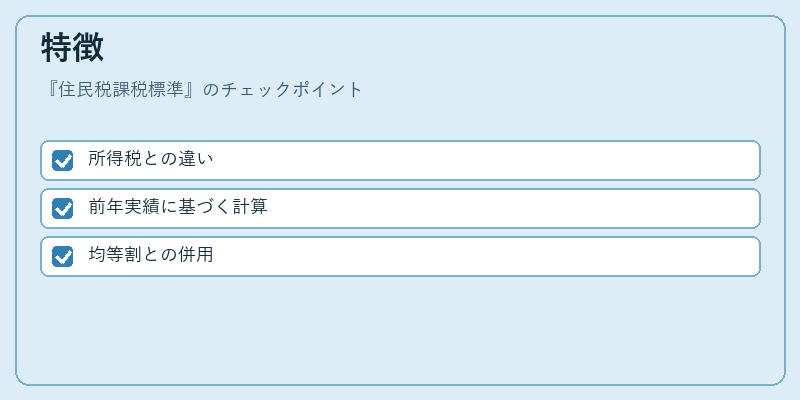The height and width of the screenshot is (400, 800).
Task: Select the first checklist row's empty area
Action: coord(485,160)
